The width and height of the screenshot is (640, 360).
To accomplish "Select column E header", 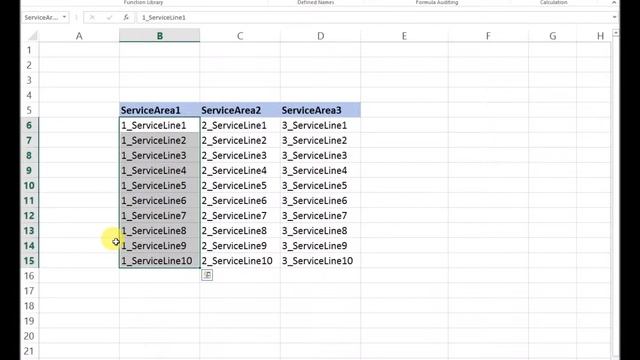I will [x=404, y=36].
